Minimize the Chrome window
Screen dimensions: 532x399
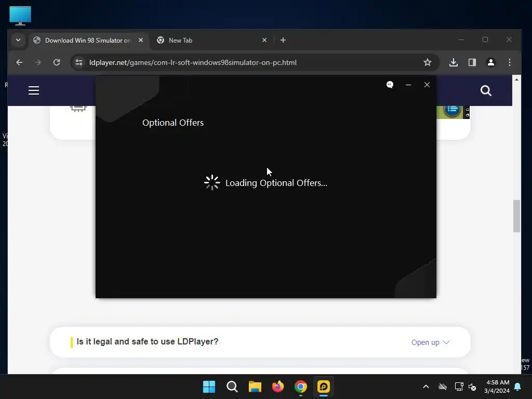pos(461,39)
